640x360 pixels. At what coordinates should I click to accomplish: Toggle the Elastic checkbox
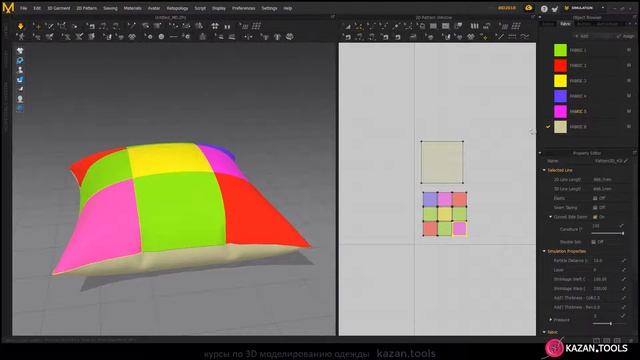[595, 198]
